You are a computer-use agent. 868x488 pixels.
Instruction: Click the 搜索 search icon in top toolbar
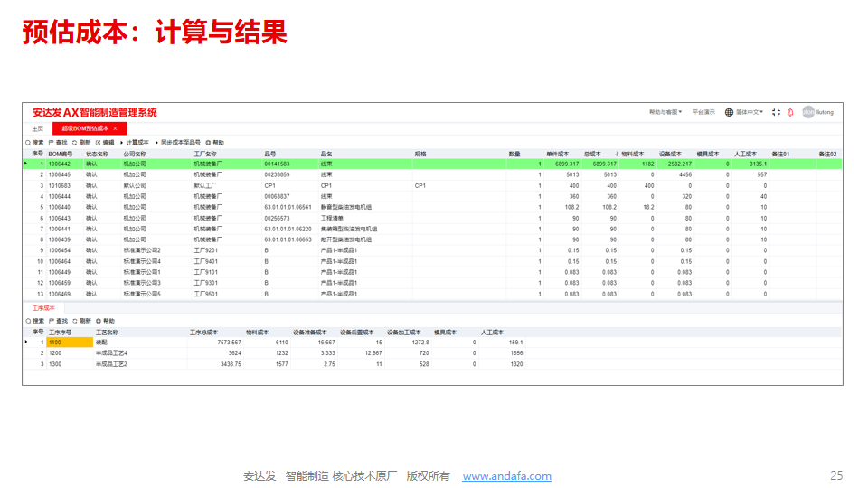click(28, 143)
